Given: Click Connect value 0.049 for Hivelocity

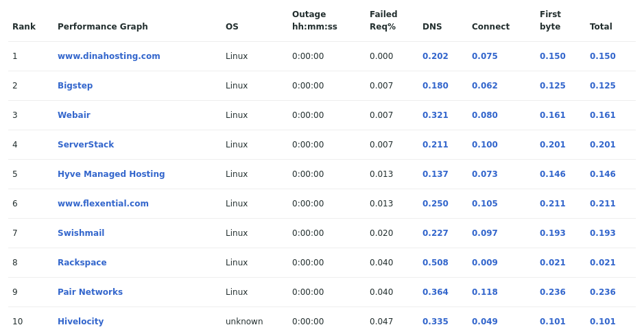Looking at the screenshot, I should (485, 322).
